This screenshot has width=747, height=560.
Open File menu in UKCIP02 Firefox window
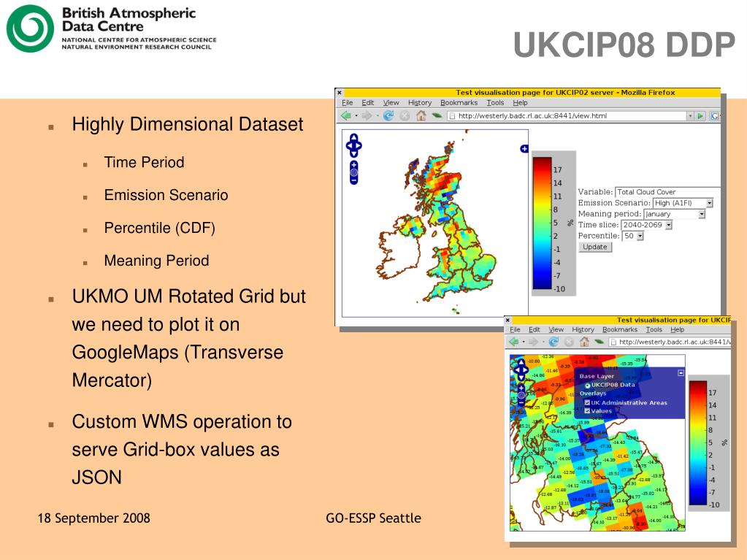(348, 102)
